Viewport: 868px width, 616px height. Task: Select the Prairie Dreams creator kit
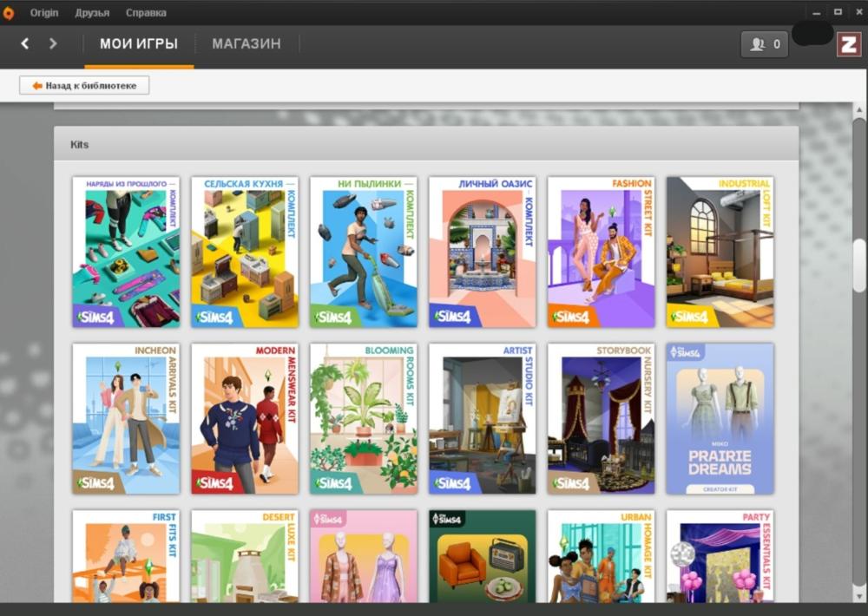[x=720, y=419]
